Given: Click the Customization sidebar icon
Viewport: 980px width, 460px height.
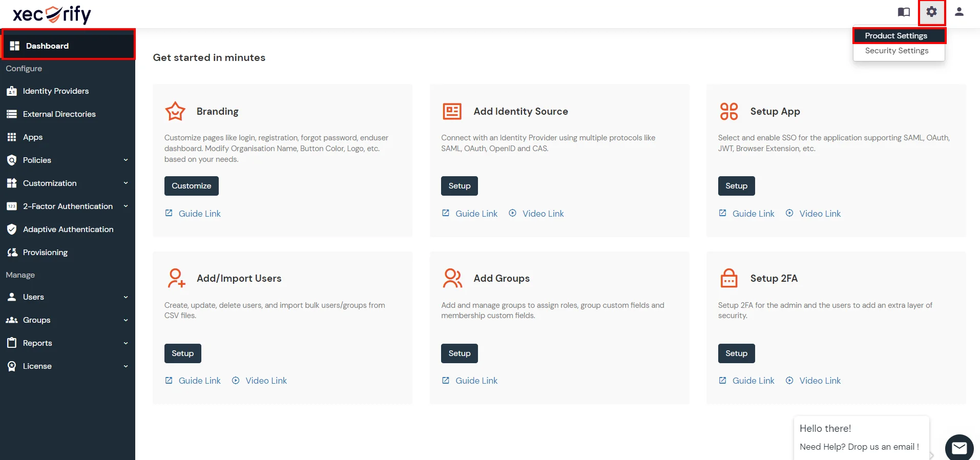Looking at the screenshot, I should 12,183.
